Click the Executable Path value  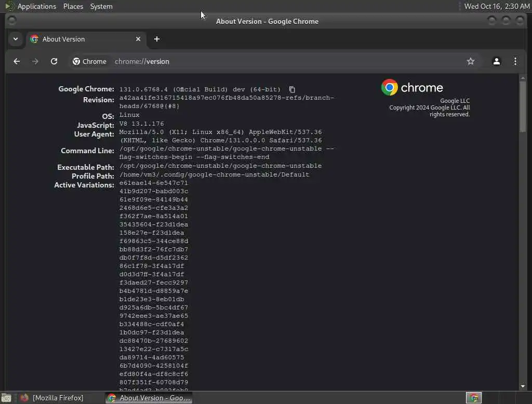[x=220, y=166]
